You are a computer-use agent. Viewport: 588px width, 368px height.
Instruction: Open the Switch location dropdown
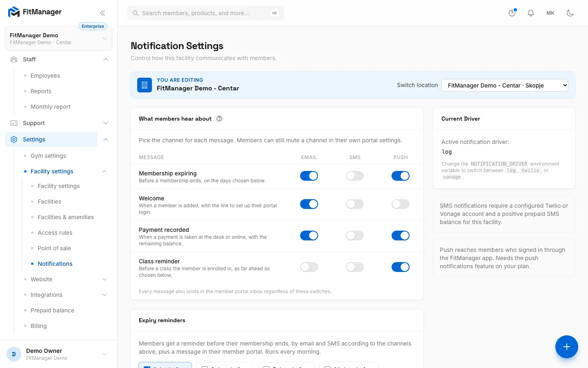coord(505,85)
